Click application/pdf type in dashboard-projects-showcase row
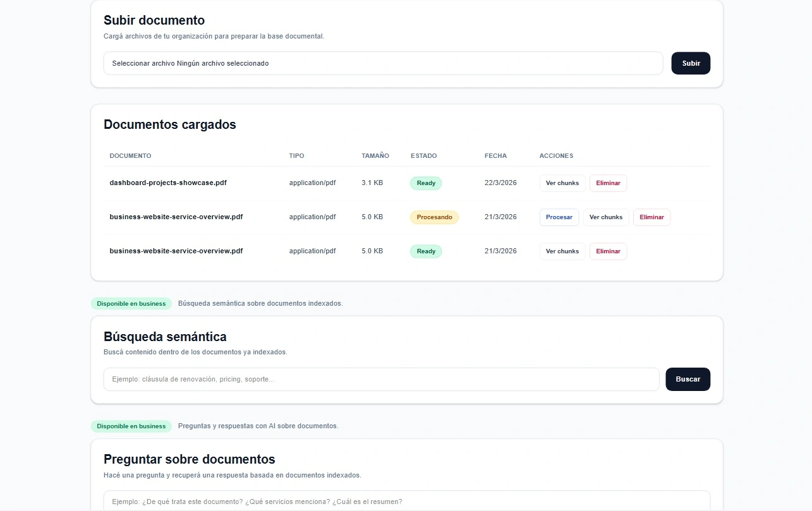The height and width of the screenshot is (511, 812). coord(312,183)
